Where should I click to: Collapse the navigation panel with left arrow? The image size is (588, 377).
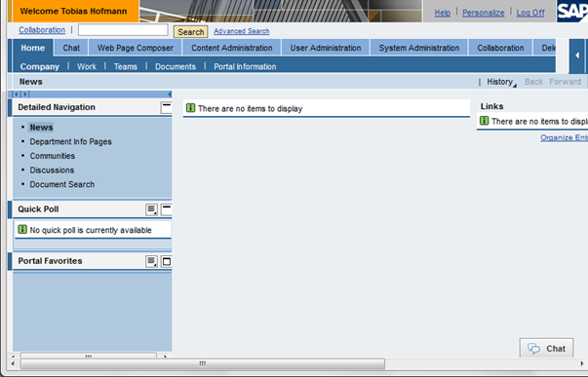pyautogui.click(x=170, y=94)
